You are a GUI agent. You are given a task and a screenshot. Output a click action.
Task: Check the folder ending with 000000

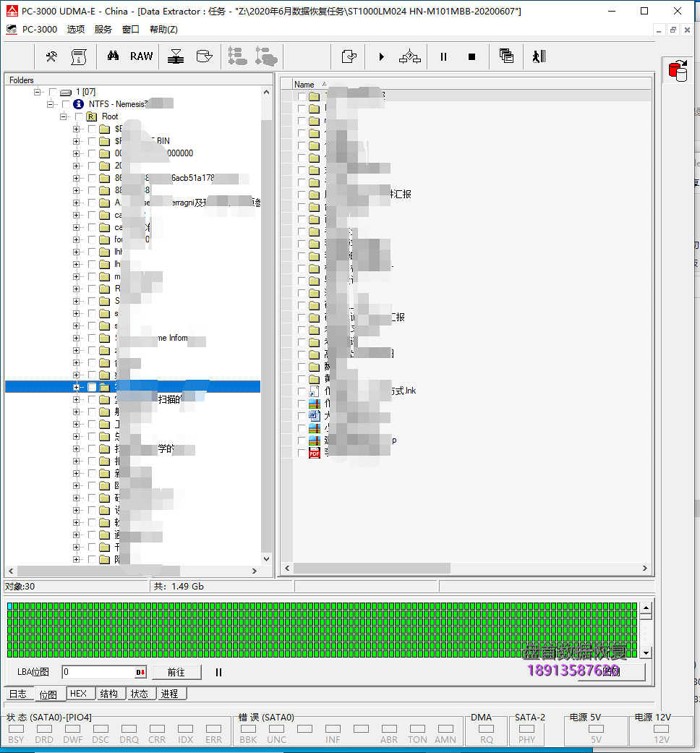(x=92, y=153)
